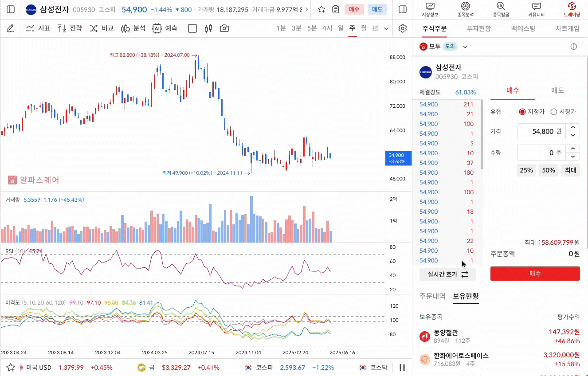Image resolution: width=588 pixels, height=376 pixels.
Task: Toggle 실시간 호가 real-time quote view
Action: [448, 274]
